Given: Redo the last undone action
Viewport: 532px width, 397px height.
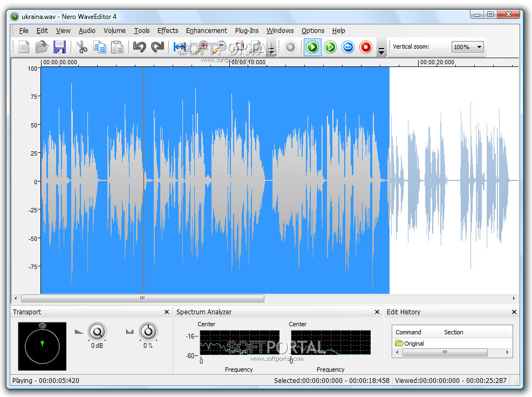Looking at the screenshot, I should click(158, 47).
